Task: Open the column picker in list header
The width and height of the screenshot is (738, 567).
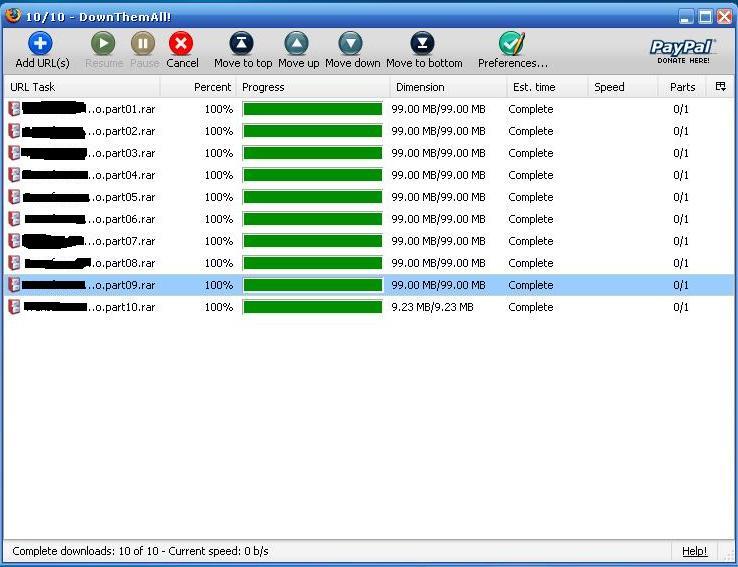Action: (x=720, y=87)
